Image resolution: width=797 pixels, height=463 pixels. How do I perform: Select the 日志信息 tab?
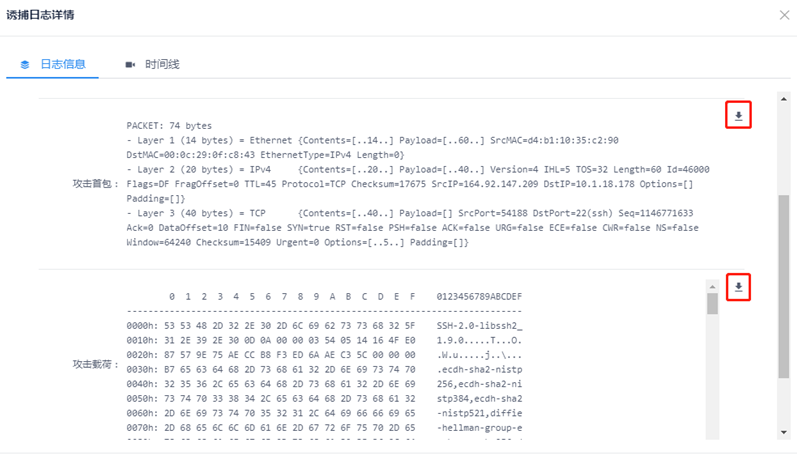(62, 64)
